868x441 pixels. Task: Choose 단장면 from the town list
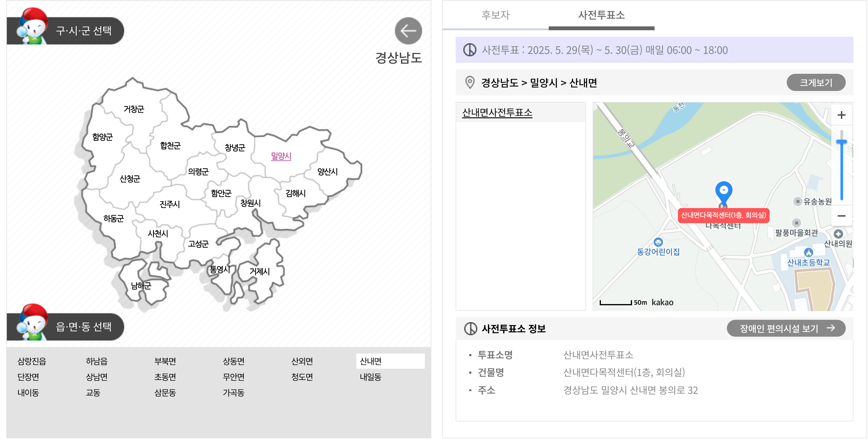[28, 377]
